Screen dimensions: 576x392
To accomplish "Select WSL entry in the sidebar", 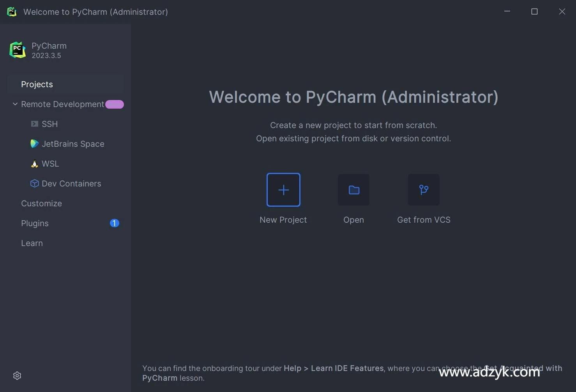I will [50, 163].
